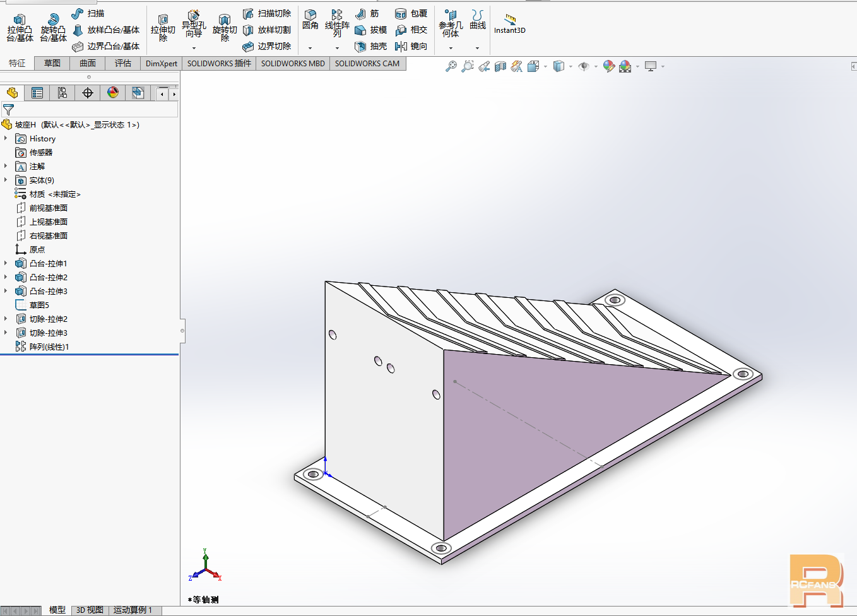Expand the 凸台-拉伸1 feature node
This screenshot has width=857, height=616.
point(6,263)
